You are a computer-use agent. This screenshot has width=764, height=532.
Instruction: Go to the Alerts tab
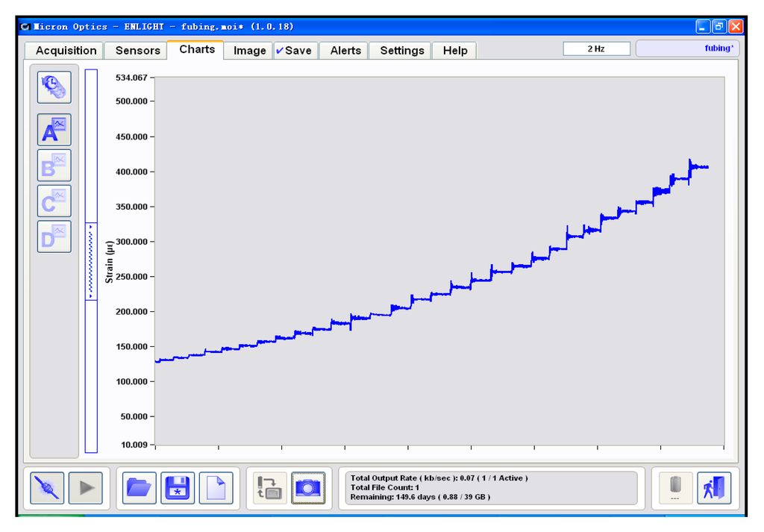click(x=345, y=51)
